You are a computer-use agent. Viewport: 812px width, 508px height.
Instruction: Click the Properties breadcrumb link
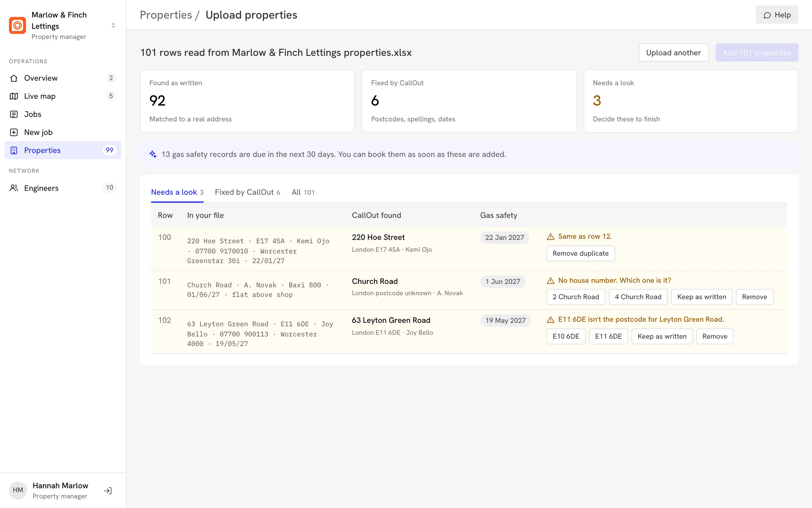(x=166, y=15)
